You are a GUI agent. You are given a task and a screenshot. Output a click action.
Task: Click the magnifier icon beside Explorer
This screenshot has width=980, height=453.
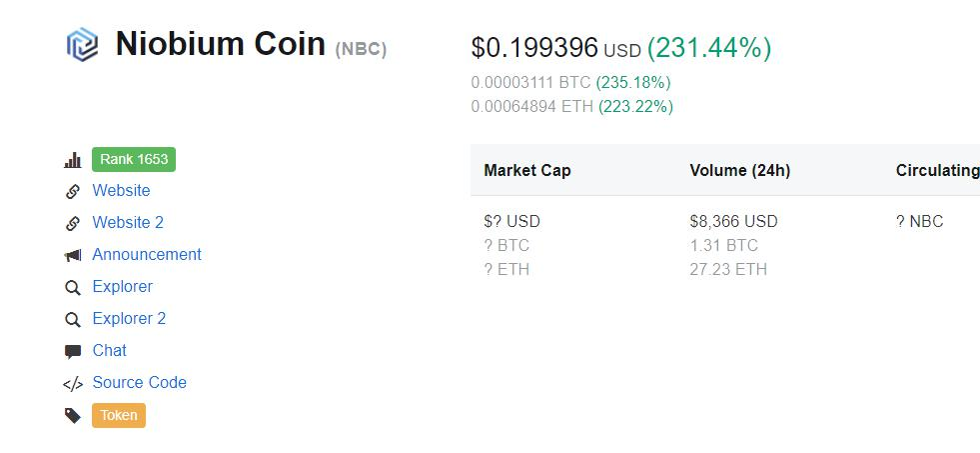click(73, 288)
